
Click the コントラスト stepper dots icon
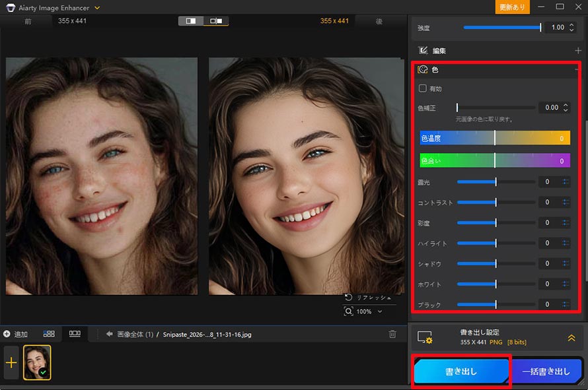566,203
